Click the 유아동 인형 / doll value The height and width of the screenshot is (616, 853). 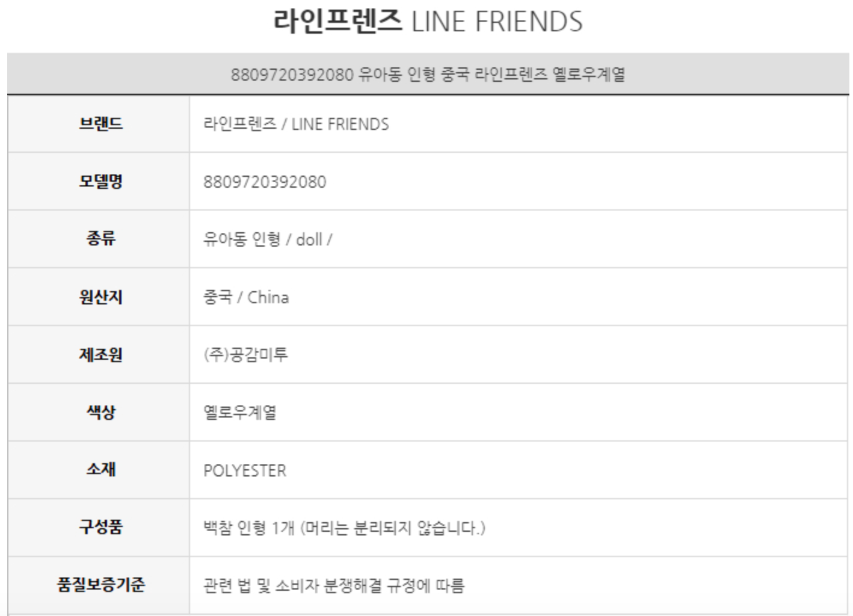pyautogui.click(x=268, y=239)
